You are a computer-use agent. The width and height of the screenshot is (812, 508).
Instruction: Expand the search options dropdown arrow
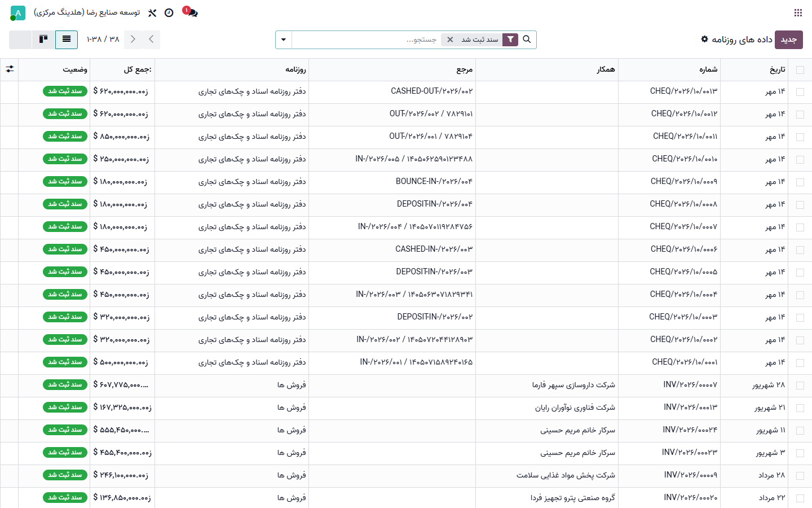[284, 40]
